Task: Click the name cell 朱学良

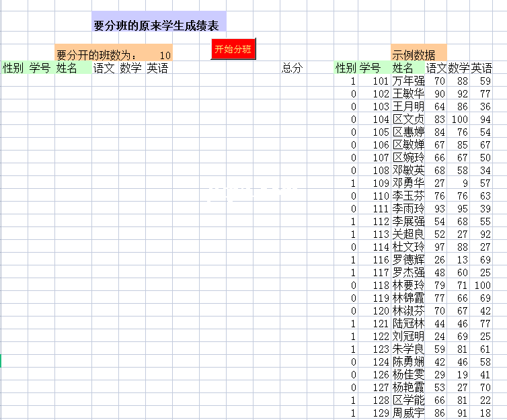Action: [x=408, y=349]
